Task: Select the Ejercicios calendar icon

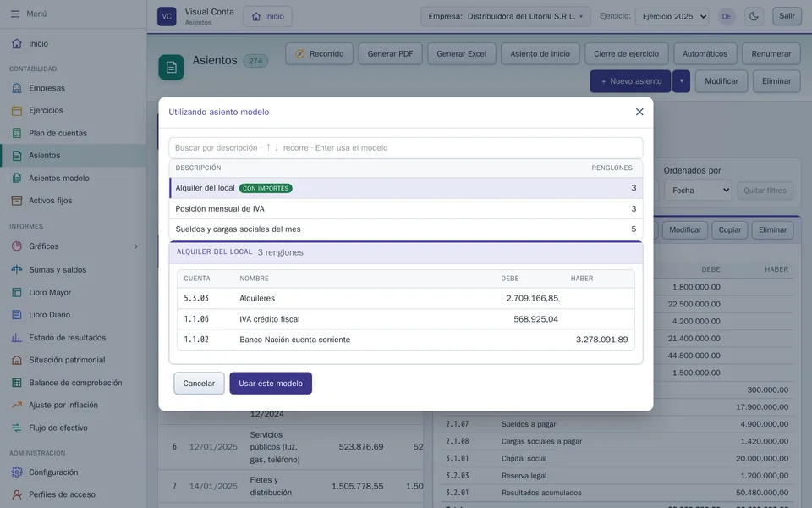Action: [x=17, y=110]
